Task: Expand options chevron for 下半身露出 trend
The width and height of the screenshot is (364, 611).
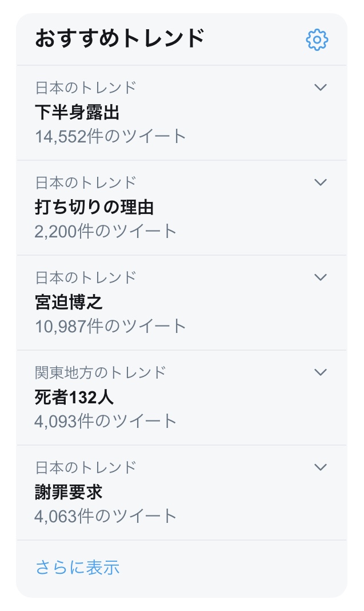Action: point(321,88)
